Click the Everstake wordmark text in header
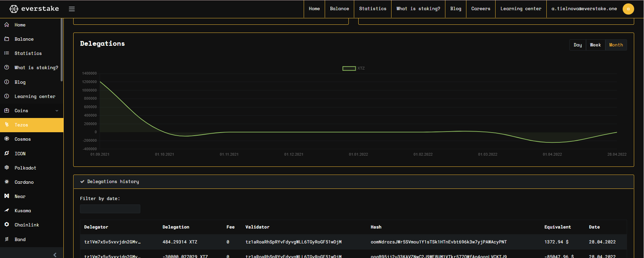Image resolution: width=644 pixels, height=258 pixels. [40, 9]
